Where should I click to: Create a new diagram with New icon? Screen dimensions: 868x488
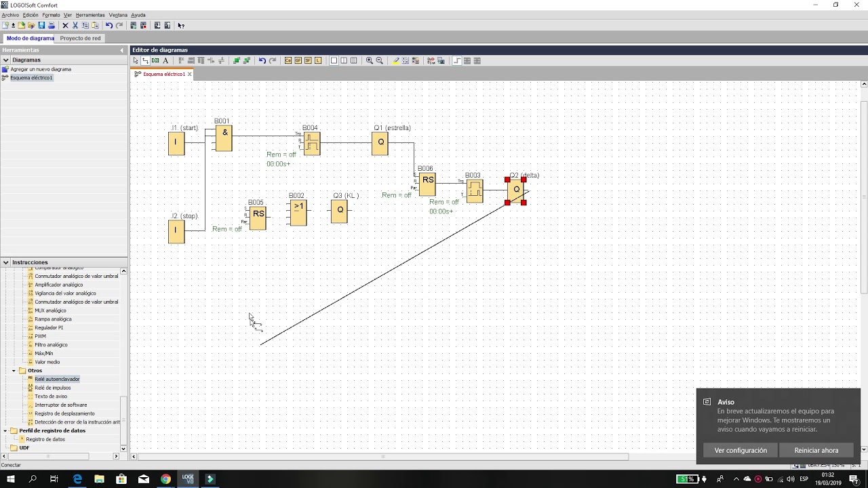5,25
